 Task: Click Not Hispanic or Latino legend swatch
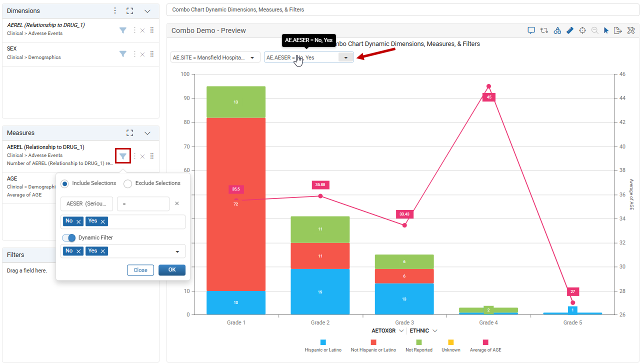(373, 342)
